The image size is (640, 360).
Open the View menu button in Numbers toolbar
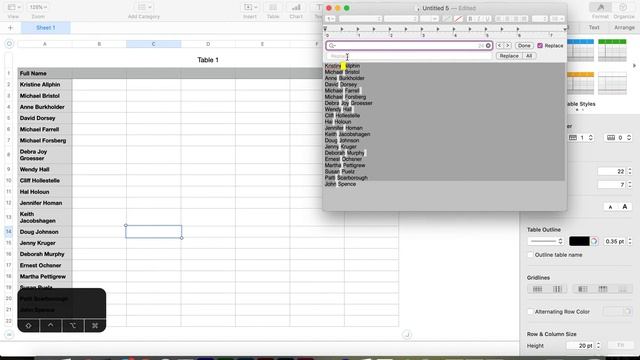tap(14, 7)
